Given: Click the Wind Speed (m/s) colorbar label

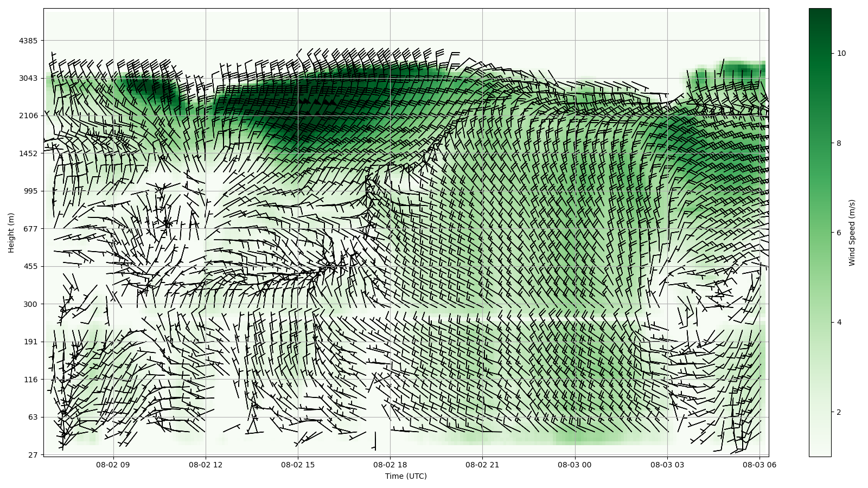Looking at the screenshot, I should click(852, 233).
